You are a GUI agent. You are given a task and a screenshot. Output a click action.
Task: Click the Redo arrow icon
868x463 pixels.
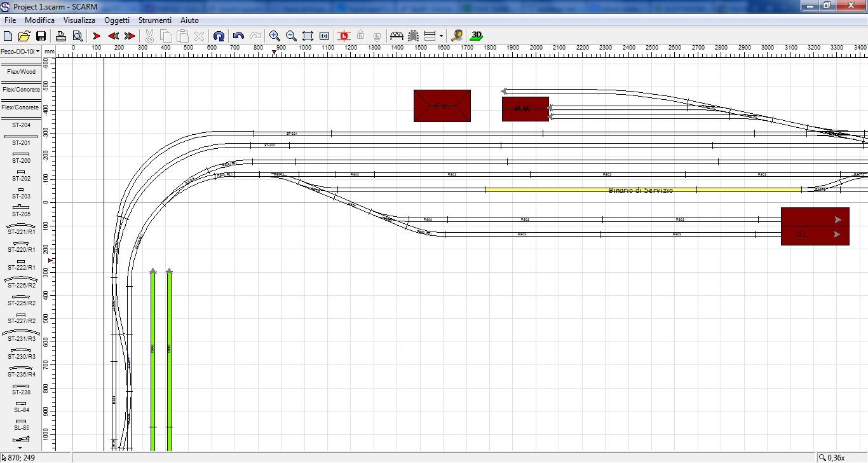pos(255,36)
